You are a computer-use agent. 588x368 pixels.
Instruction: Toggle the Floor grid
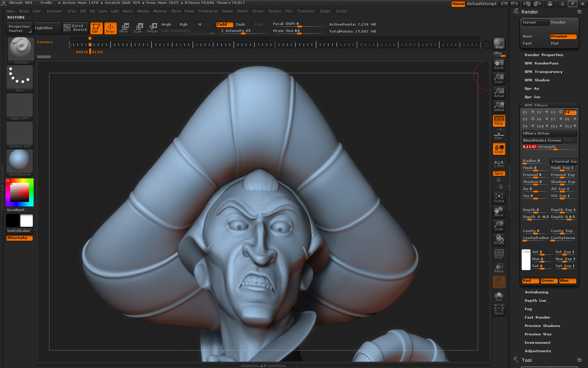point(499,136)
